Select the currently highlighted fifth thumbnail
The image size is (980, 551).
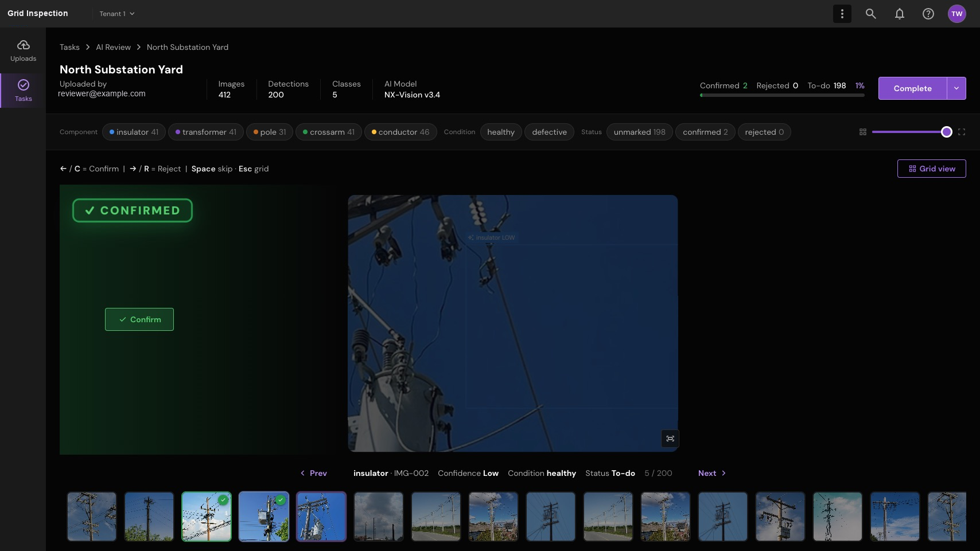[x=321, y=517]
